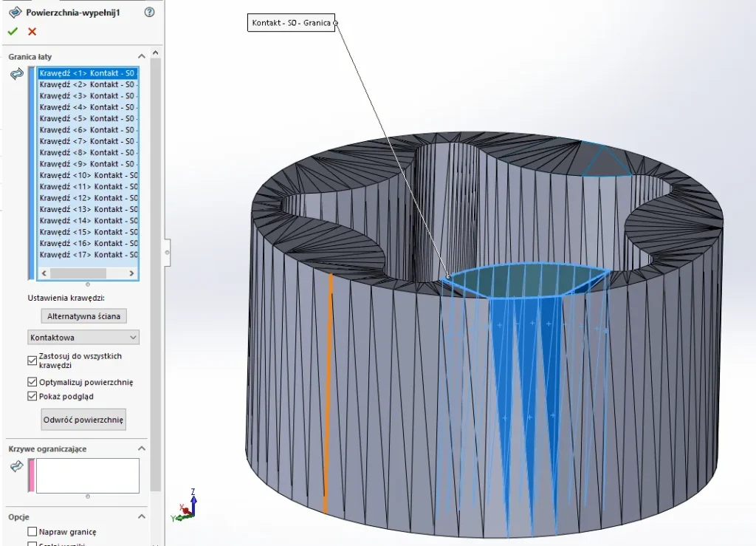Click the panel vertical scrollbar up arrow
This screenshot has width=756, height=546.
click(x=155, y=52)
